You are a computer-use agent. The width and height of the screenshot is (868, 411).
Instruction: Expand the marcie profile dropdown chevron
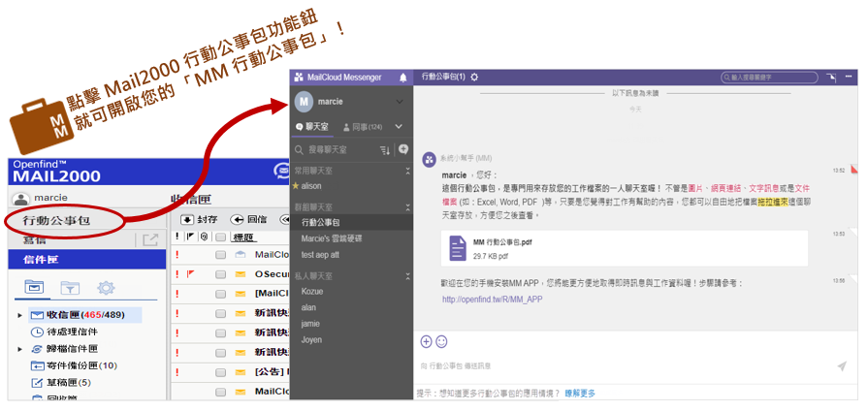click(x=400, y=102)
